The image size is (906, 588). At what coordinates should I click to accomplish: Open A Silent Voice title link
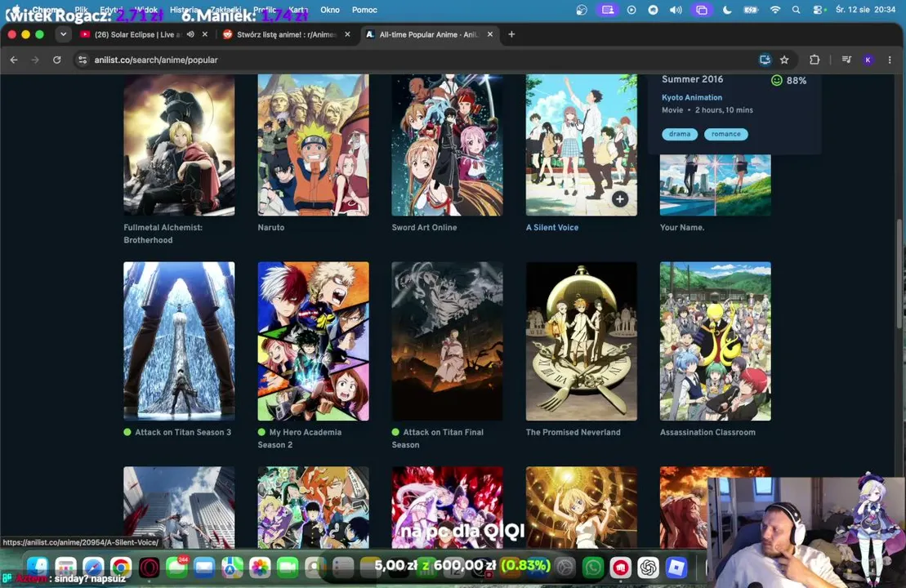click(551, 228)
